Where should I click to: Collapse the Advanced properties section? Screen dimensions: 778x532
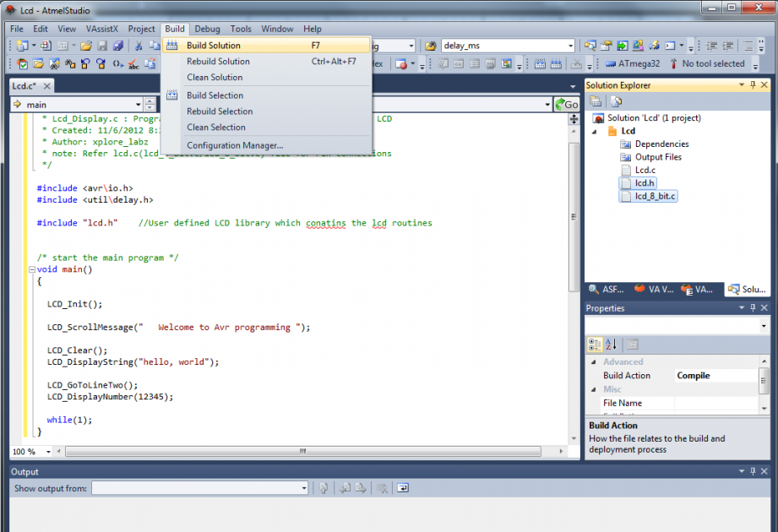pos(593,362)
